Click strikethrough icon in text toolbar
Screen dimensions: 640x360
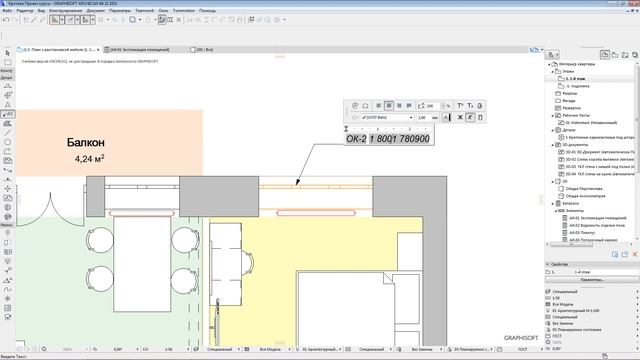pyautogui.click(x=480, y=106)
